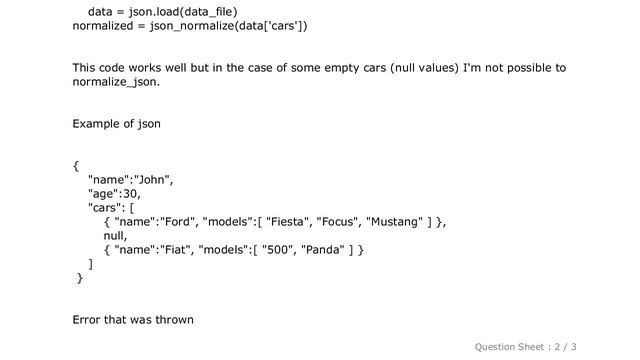Click the "name":"John" line
The width and height of the screenshot is (640, 360).
tap(131, 180)
